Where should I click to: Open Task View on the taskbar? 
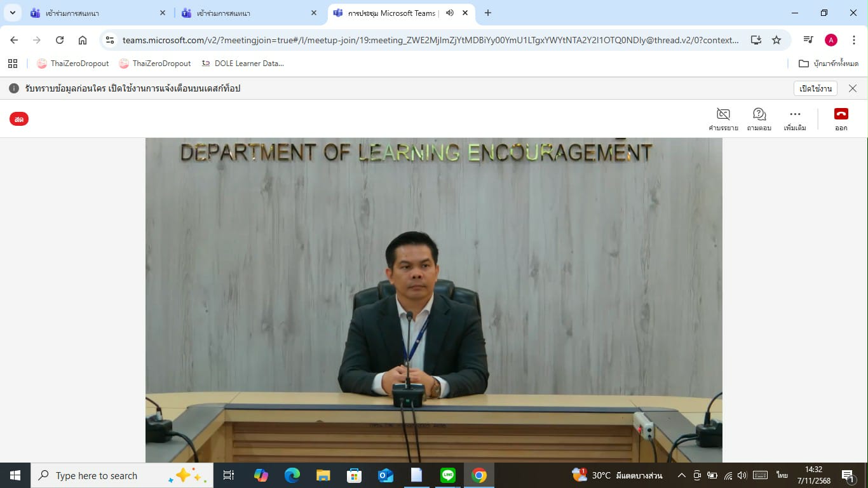(229, 475)
